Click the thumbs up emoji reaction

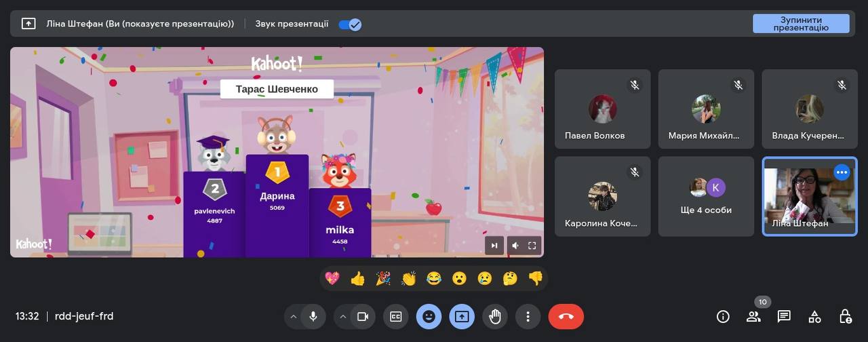(357, 278)
